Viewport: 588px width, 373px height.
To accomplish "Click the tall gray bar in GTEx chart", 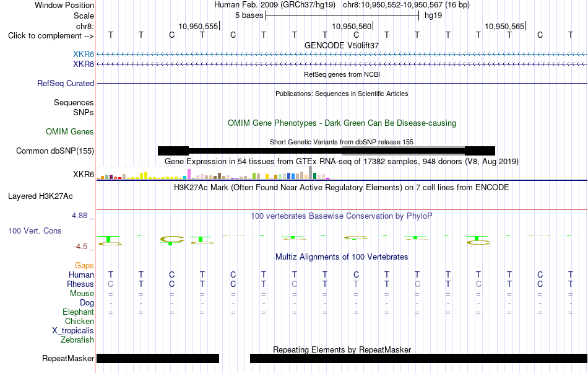I will point(310,173).
